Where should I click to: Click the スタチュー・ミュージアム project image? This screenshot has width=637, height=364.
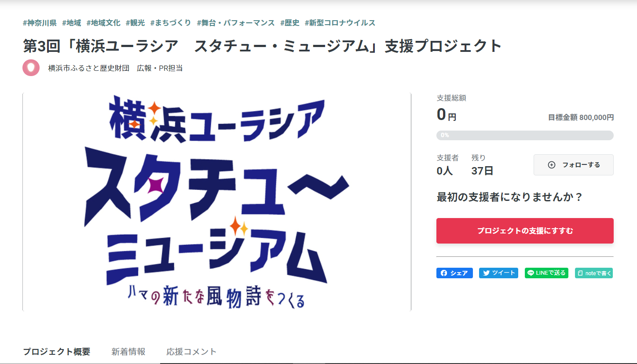(217, 202)
